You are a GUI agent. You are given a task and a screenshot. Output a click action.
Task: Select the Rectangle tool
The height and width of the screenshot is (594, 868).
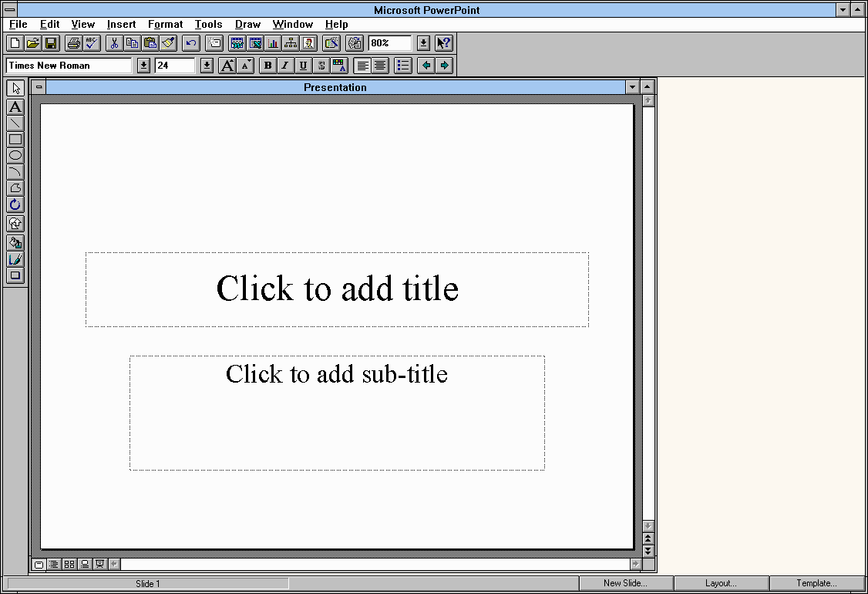point(15,139)
